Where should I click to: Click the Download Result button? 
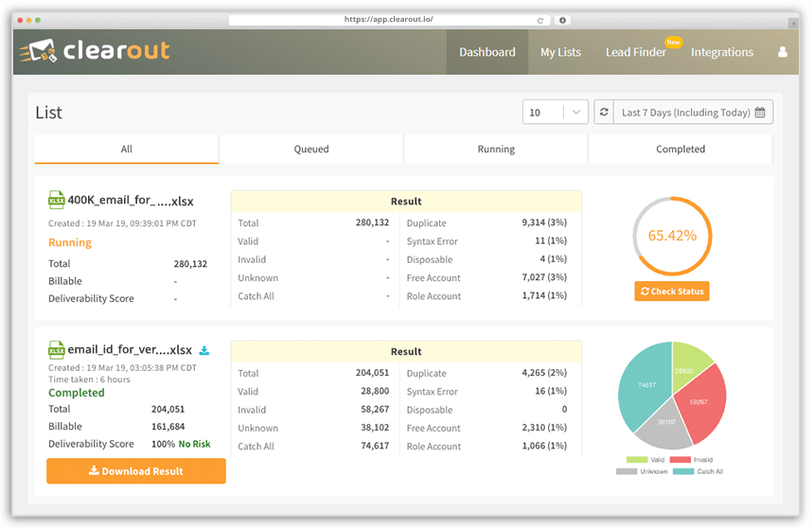[136, 471]
